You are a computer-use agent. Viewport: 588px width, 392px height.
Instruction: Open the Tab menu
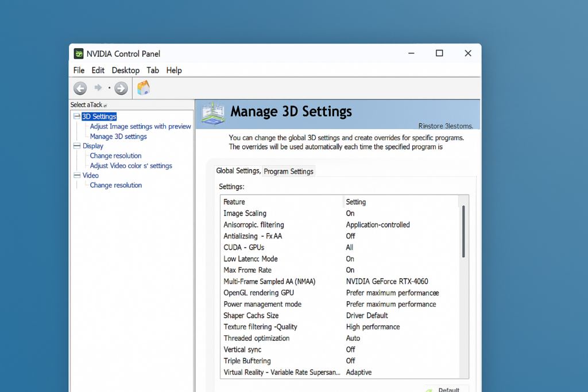tap(153, 71)
